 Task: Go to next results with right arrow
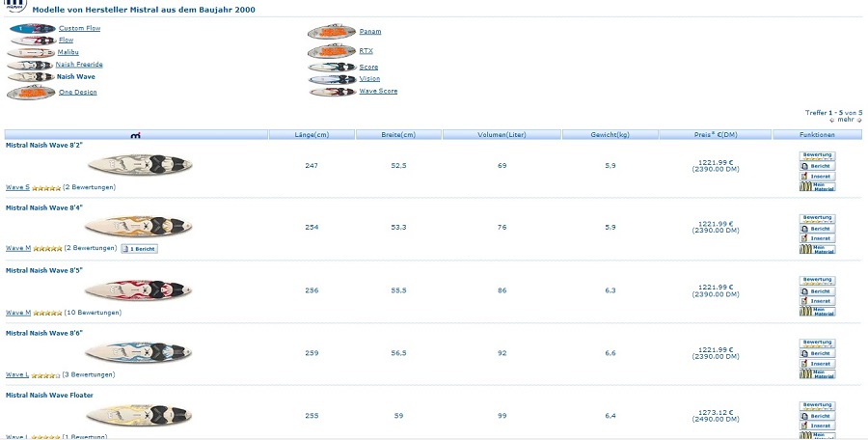tap(859, 120)
